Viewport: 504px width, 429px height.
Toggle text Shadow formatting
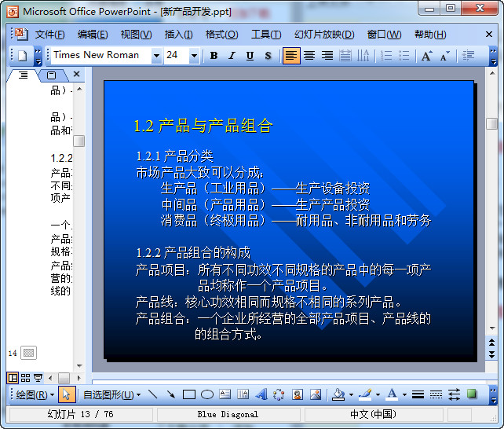(x=268, y=56)
